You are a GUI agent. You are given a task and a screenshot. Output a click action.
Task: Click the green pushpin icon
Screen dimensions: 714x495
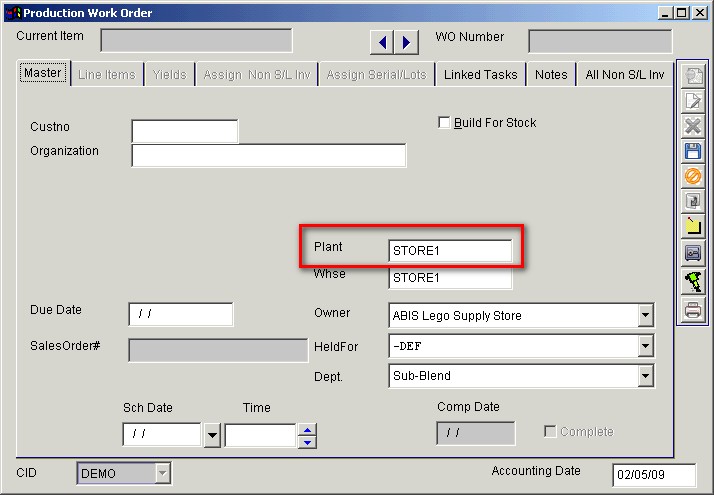coord(692,283)
